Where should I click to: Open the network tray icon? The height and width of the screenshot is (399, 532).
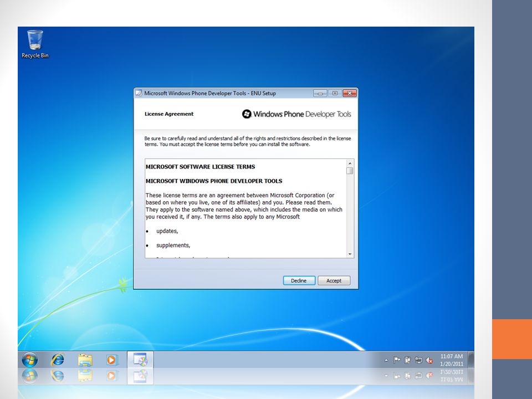coord(418,360)
